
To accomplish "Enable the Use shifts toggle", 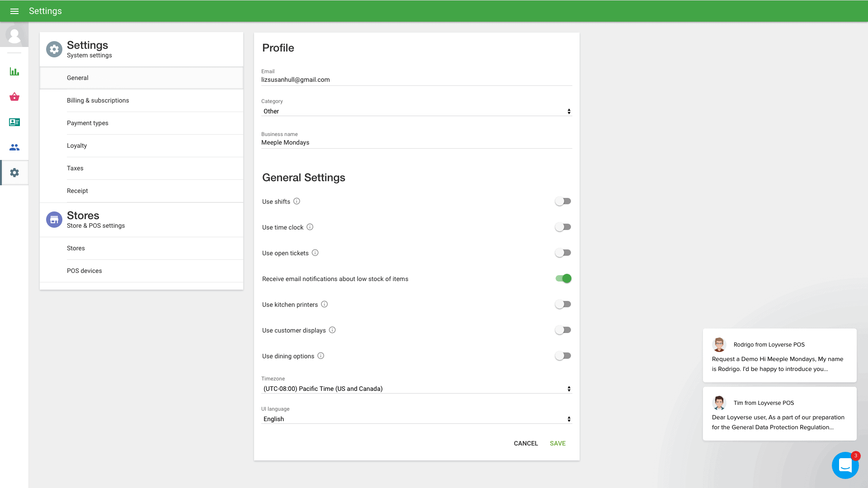I will (x=563, y=202).
